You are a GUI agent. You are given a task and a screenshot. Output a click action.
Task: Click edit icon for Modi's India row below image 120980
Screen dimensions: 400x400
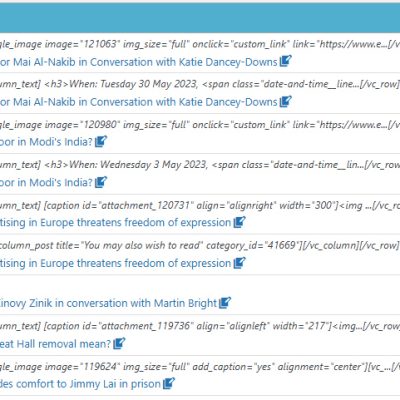point(101,141)
